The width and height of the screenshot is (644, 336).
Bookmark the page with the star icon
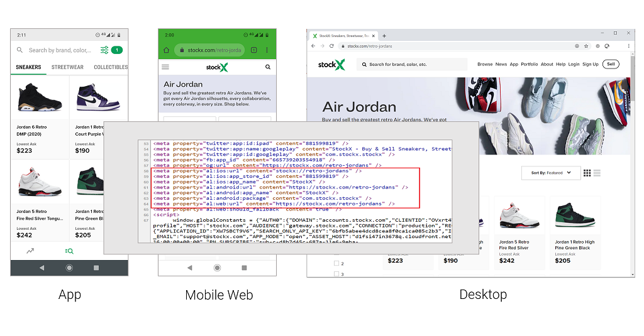coord(586,46)
